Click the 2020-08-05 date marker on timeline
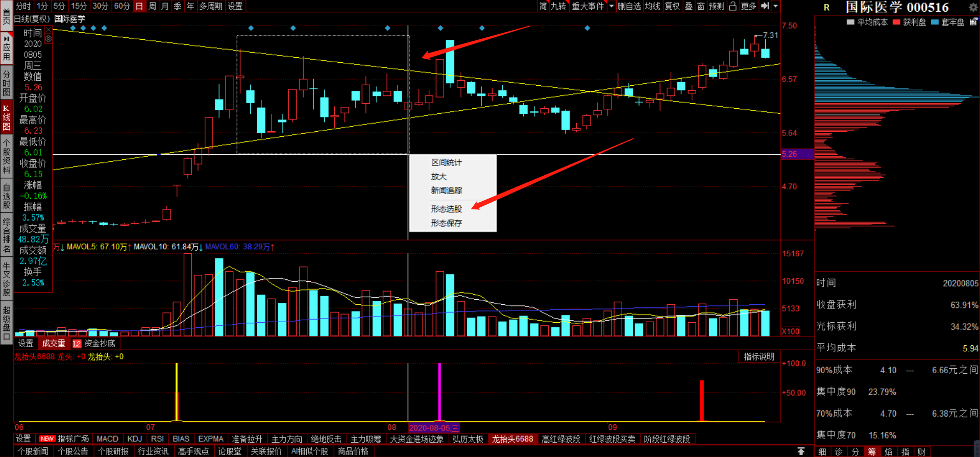The width and height of the screenshot is (980, 457). tap(434, 428)
